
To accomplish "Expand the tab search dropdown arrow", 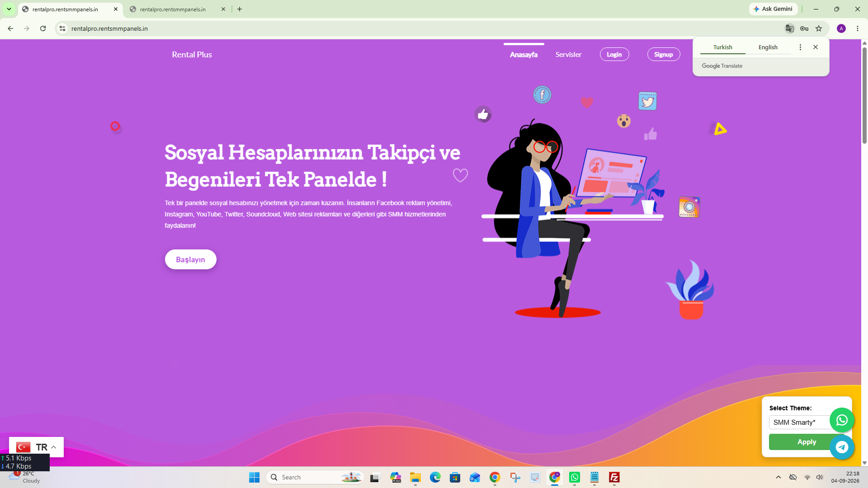I will 9,9.
